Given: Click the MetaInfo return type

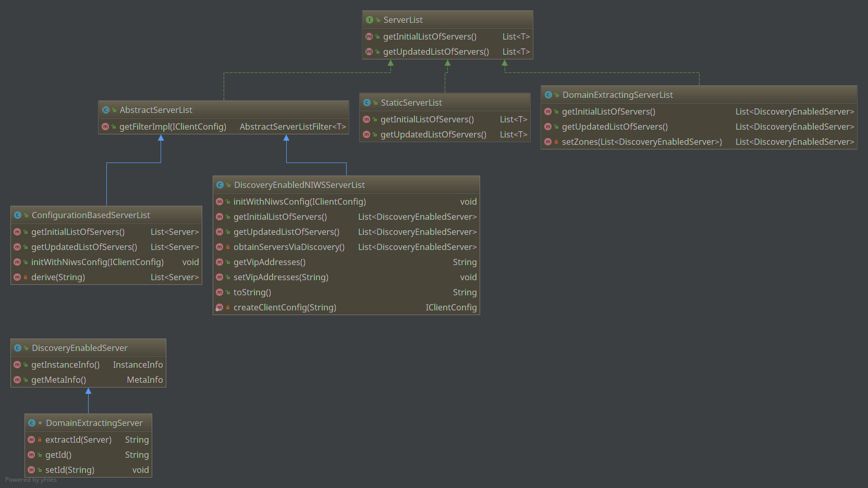Looking at the screenshot, I should coord(145,380).
